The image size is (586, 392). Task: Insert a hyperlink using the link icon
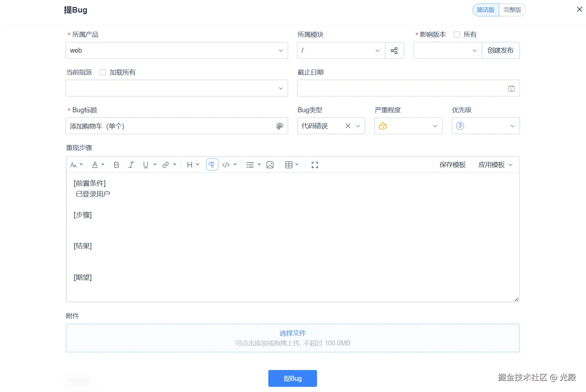166,165
